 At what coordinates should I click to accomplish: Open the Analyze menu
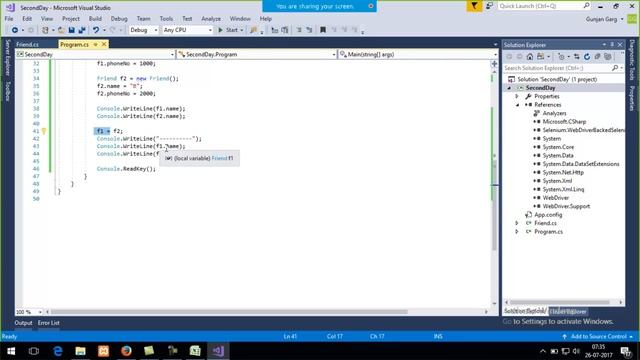(x=211, y=19)
